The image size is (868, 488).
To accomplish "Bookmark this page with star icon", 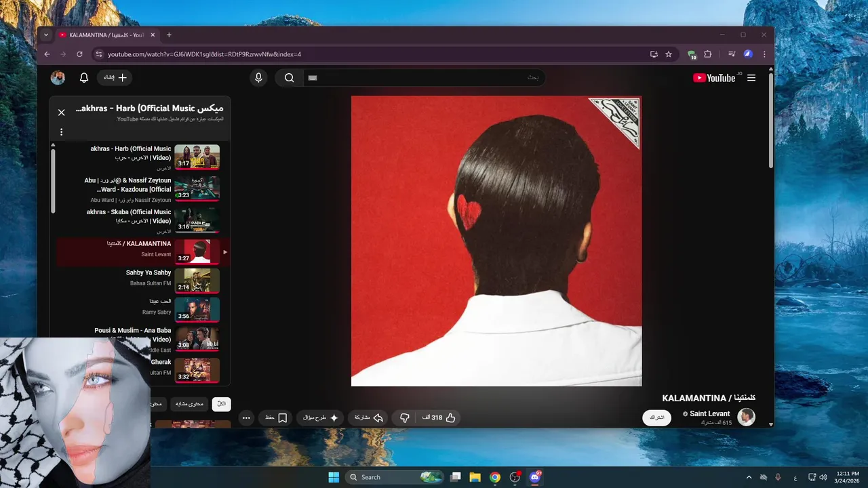I will point(669,54).
